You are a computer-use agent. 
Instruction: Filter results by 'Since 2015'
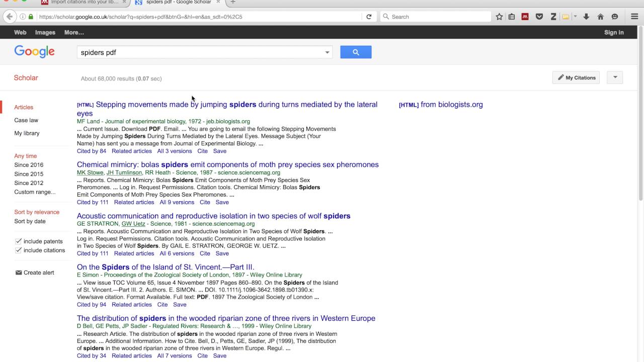29,174
